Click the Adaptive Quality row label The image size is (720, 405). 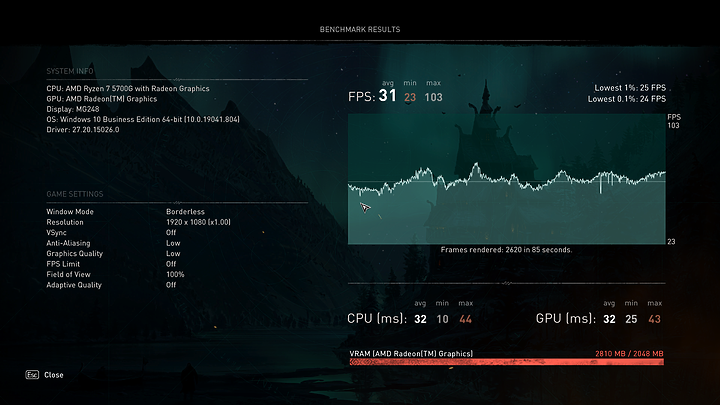(x=74, y=285)
